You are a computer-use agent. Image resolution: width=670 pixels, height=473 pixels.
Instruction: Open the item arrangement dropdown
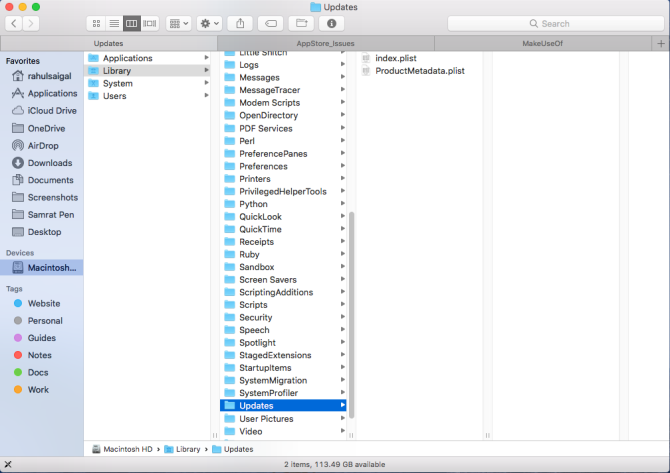point(179,24)
